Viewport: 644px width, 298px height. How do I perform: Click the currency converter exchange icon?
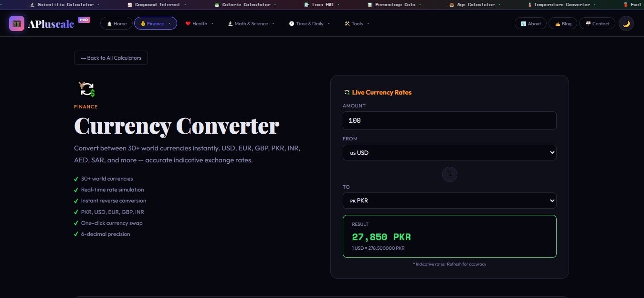tap(86, 90)
